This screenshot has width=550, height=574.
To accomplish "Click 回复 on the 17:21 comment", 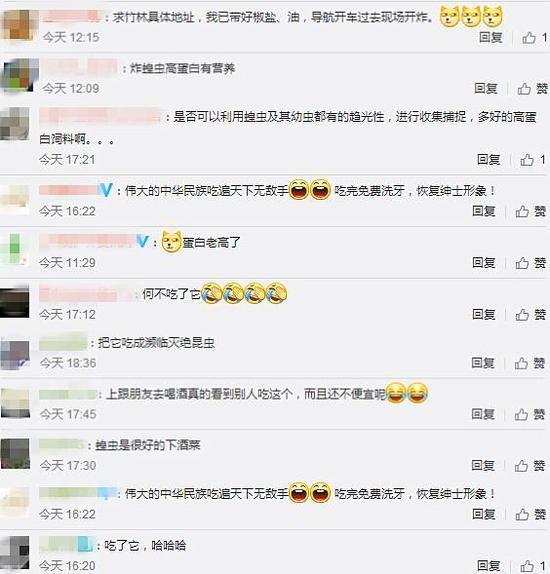I will coord(488,160).
